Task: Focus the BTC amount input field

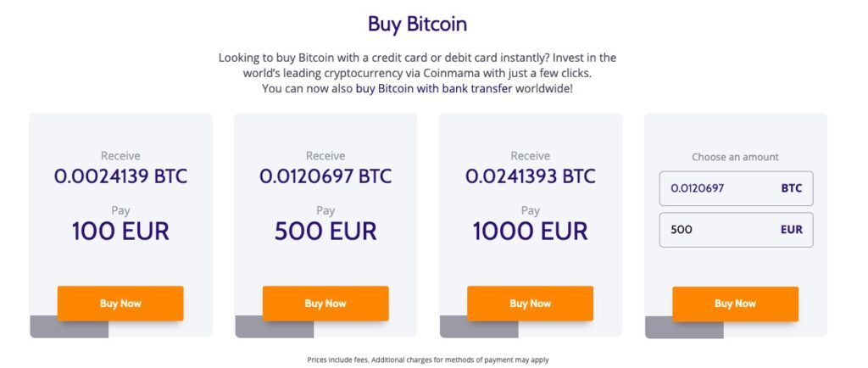Action: pos(737,188)
